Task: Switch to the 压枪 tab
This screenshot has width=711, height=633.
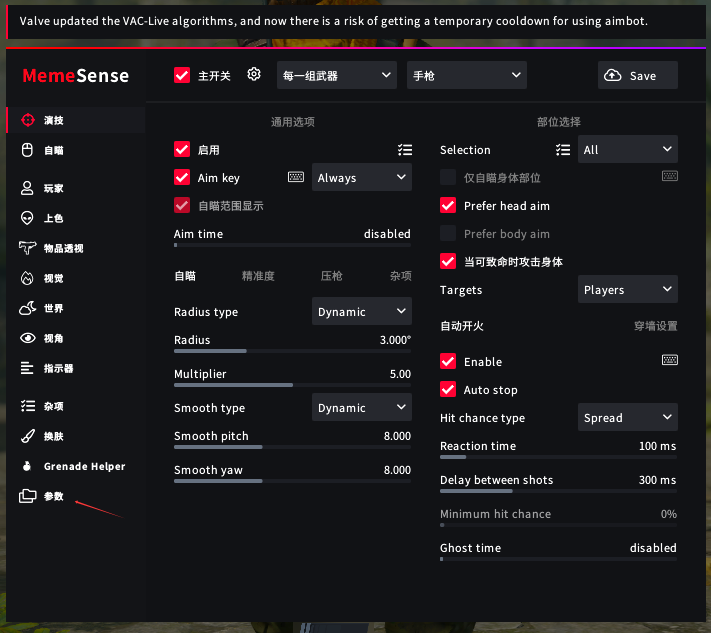Action: (331, 276)
